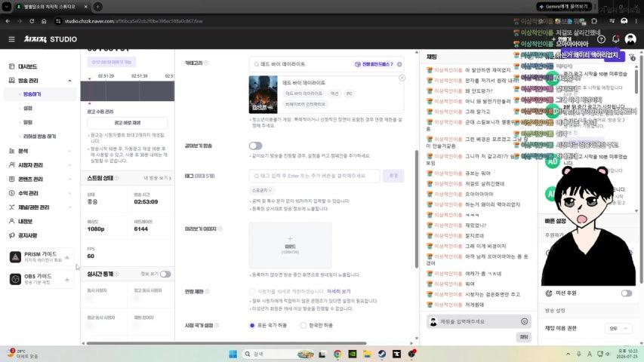
Task: Open 설정 under 방송 관리
Action: point(28,108)
